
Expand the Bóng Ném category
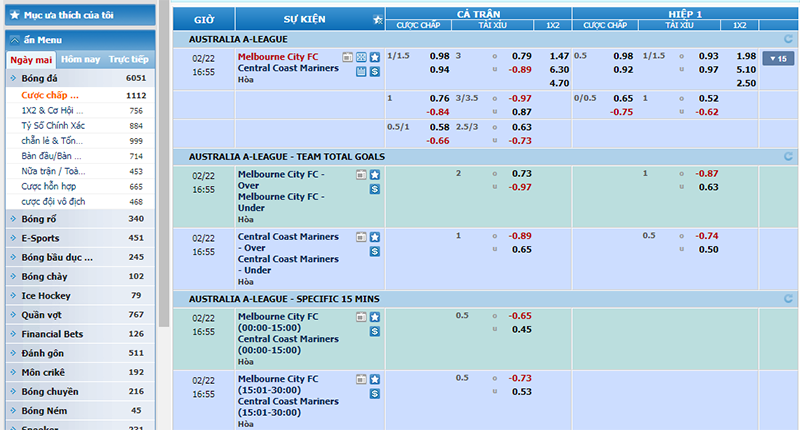pos(80,411)
